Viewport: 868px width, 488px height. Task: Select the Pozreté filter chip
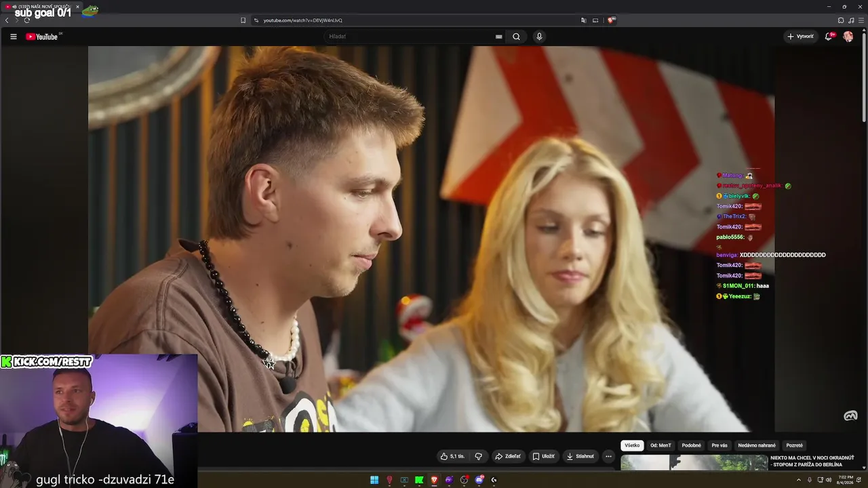(x=794, y=445)
